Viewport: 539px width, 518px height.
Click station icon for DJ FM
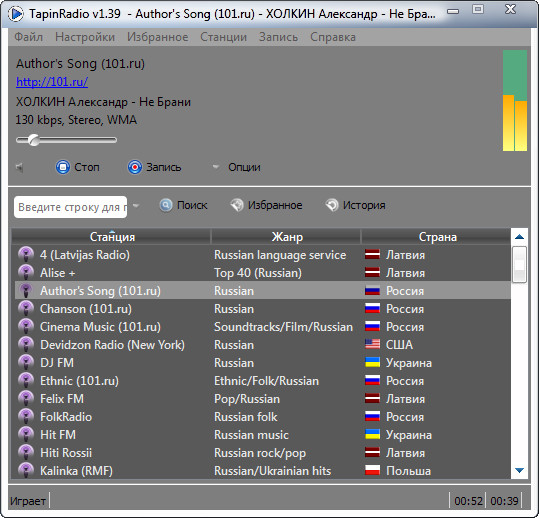[x=26, y=363]
